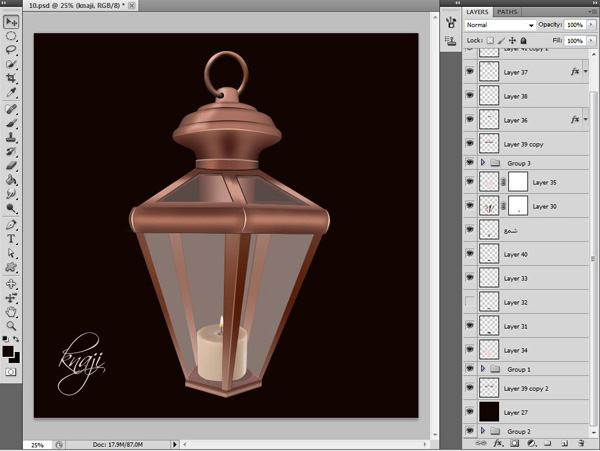Expand the Group 3 folder

pyautogui.click(x=484, y=162)
